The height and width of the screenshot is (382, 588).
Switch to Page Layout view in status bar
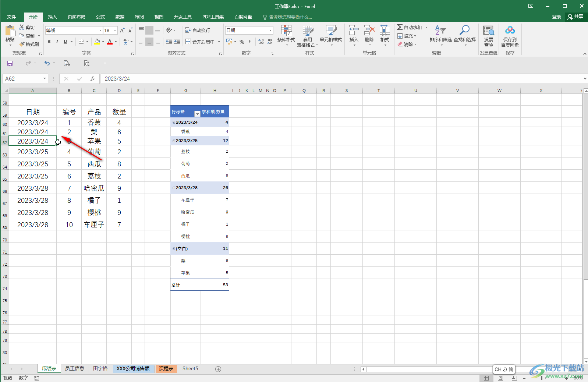point(500,378)
